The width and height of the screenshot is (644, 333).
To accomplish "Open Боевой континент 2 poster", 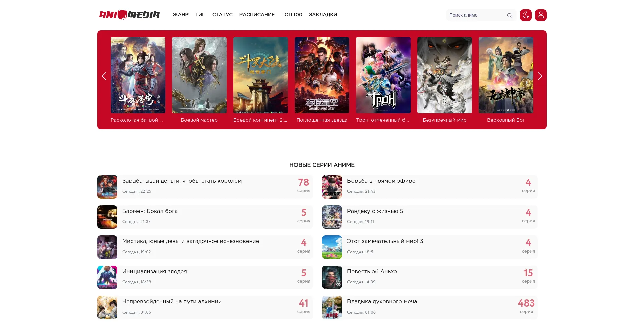I will click(261, 75).
